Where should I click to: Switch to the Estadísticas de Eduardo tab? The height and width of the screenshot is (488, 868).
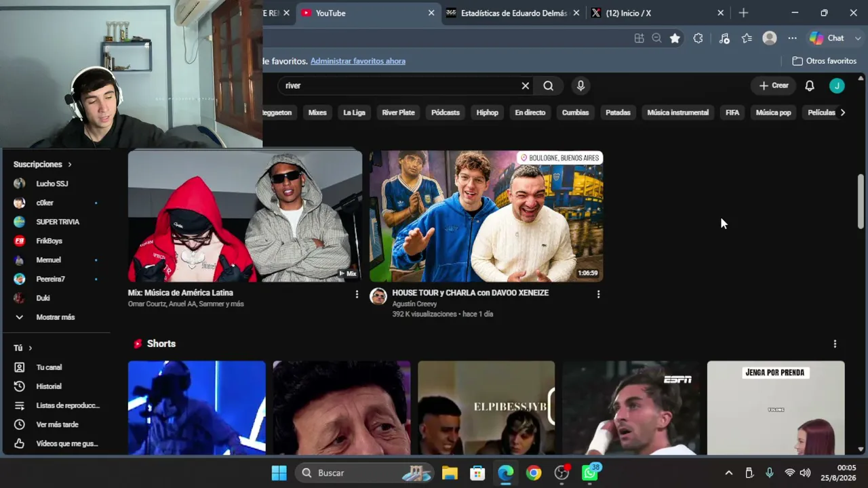point(512,13)
